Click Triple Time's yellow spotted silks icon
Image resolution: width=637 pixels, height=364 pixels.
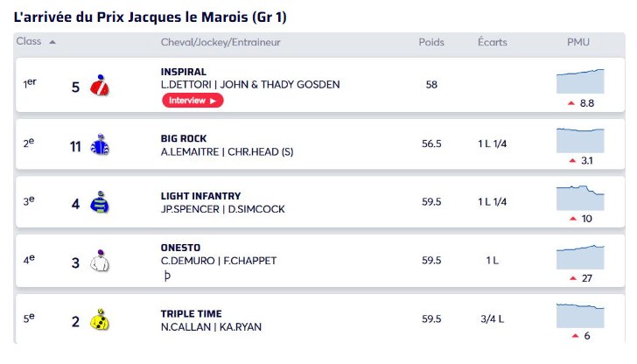[x=100, y=320]
